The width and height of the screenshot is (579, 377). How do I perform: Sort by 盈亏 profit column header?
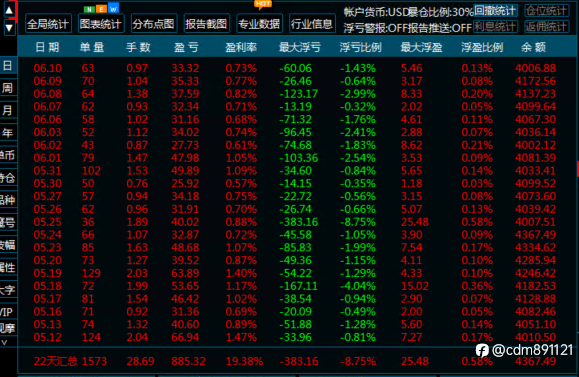(186, 47)
